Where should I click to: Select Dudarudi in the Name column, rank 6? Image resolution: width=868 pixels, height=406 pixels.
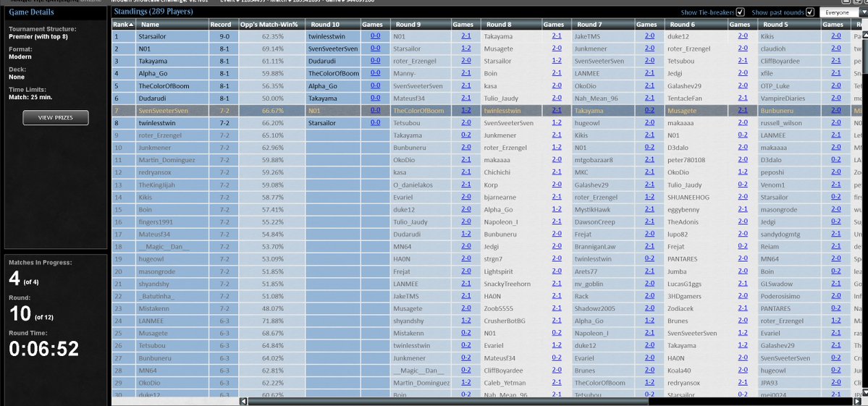[x=152, y=98]
